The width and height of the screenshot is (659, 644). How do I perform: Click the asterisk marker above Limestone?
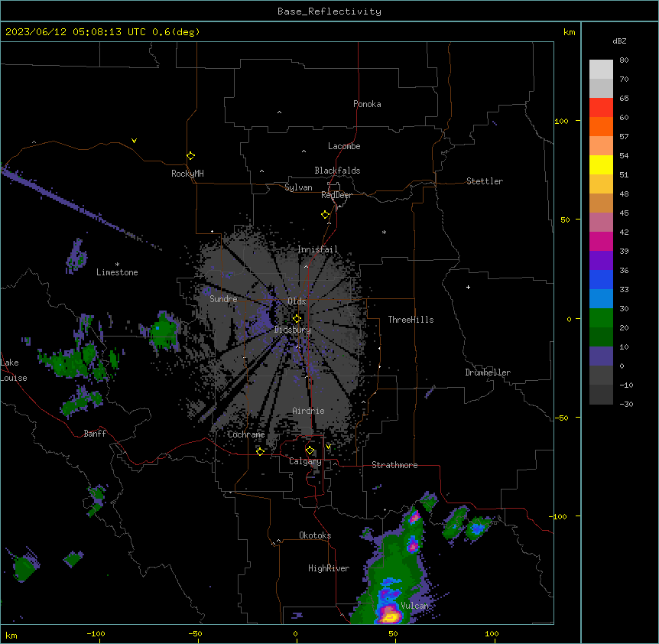tap(117, 265)
